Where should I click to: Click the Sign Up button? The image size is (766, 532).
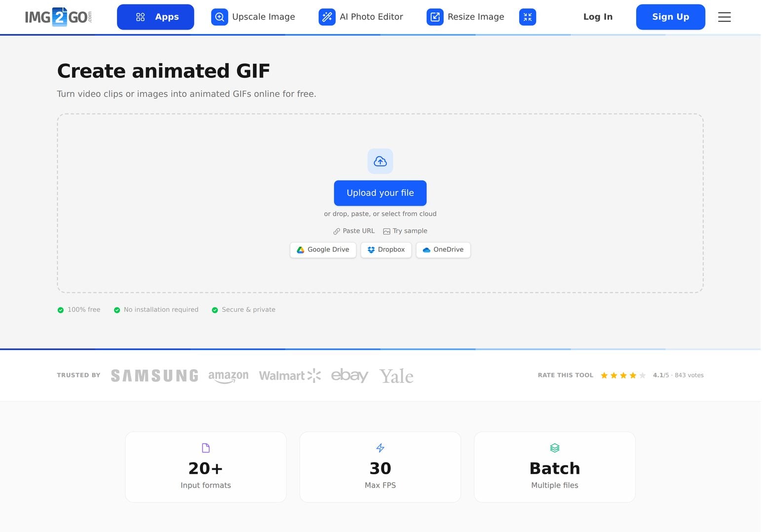tap(670, 17)
